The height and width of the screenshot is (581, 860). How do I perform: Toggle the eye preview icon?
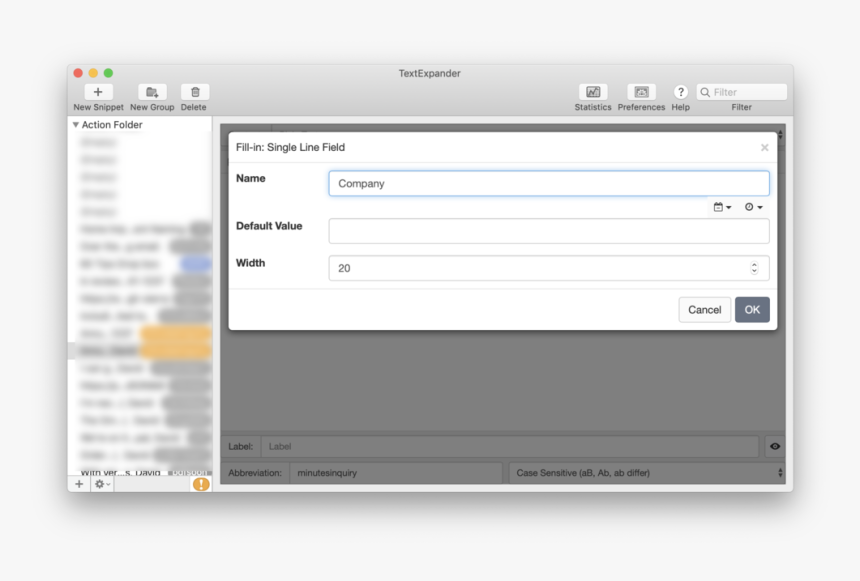click(774, 446)
